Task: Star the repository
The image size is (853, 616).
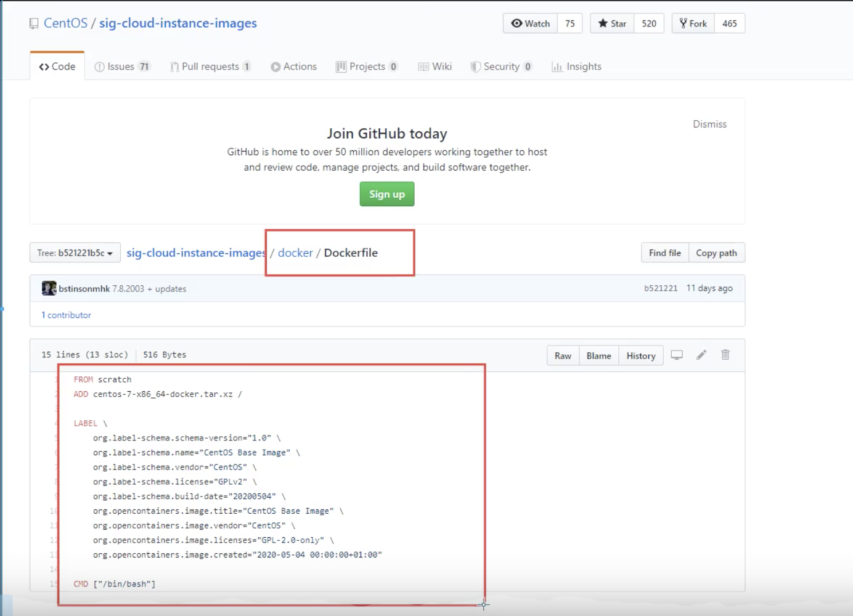Action: [x=612, y=23]
